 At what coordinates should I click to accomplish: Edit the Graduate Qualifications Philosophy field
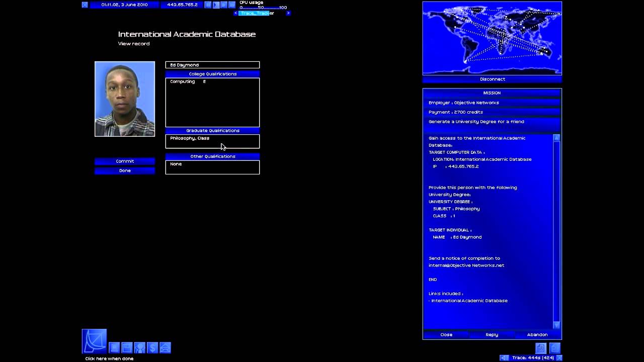(x=212, y=141)
